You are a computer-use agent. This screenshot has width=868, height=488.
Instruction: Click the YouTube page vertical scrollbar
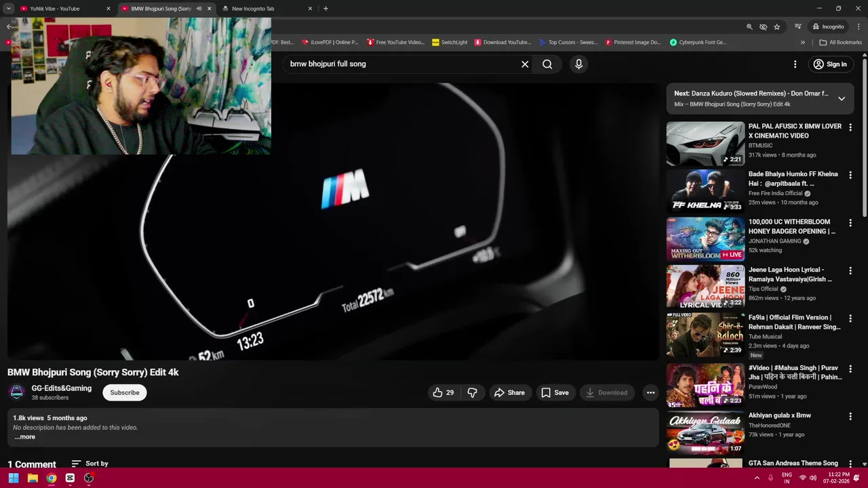pyautogui.click(x=864, y=139)
